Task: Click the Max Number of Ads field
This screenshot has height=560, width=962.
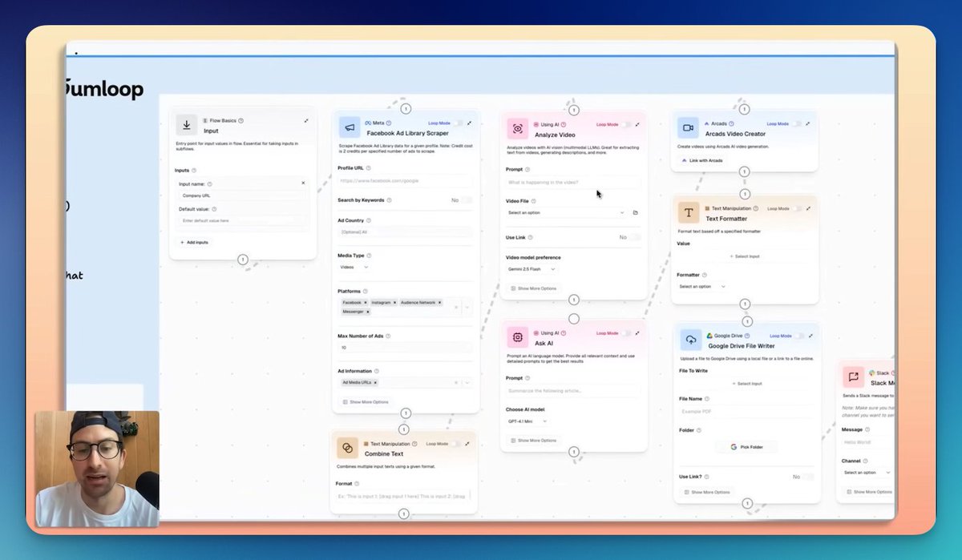Action: [405, 348]
